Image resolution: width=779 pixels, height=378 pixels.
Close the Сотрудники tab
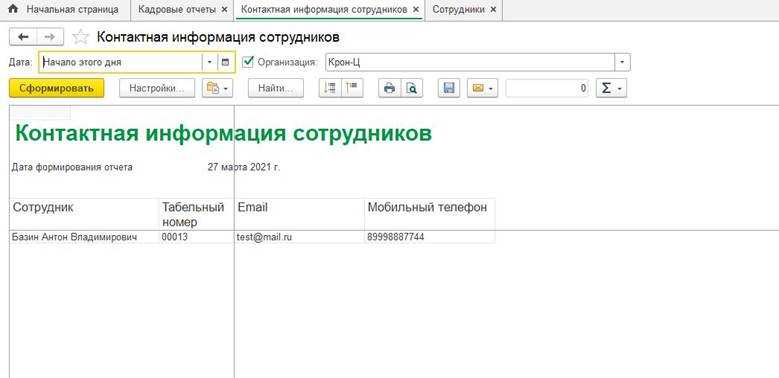tap(493, 9)
